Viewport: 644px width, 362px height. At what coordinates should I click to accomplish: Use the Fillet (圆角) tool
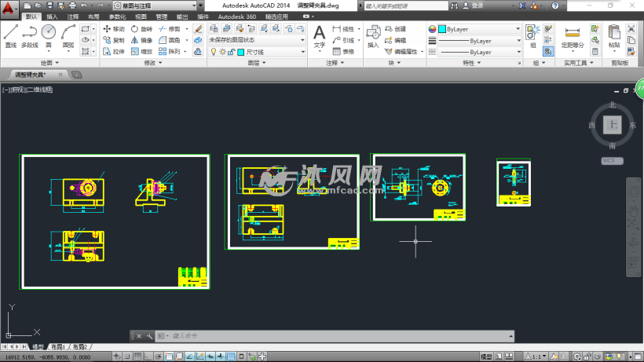(170, 40)
